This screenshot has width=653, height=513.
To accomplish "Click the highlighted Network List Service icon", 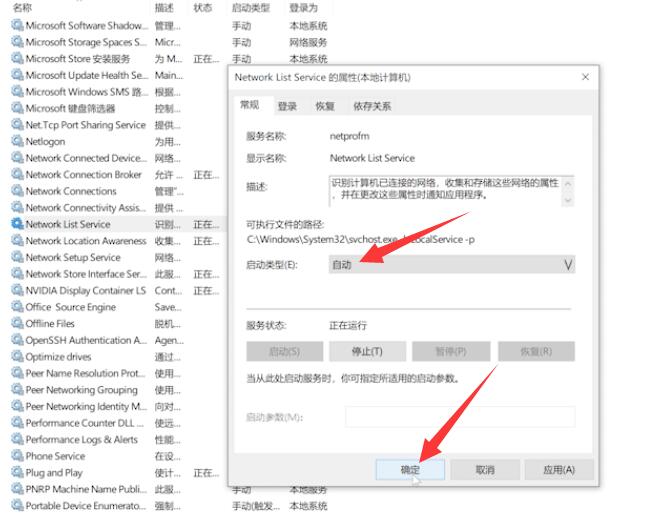I will click(x=17, y=224).
